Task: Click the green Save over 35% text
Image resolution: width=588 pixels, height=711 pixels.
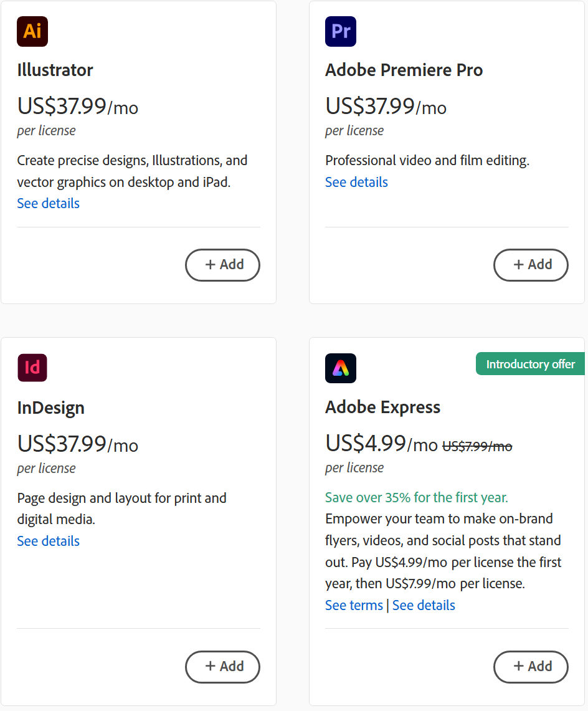Action: click(x=417, y=497)
